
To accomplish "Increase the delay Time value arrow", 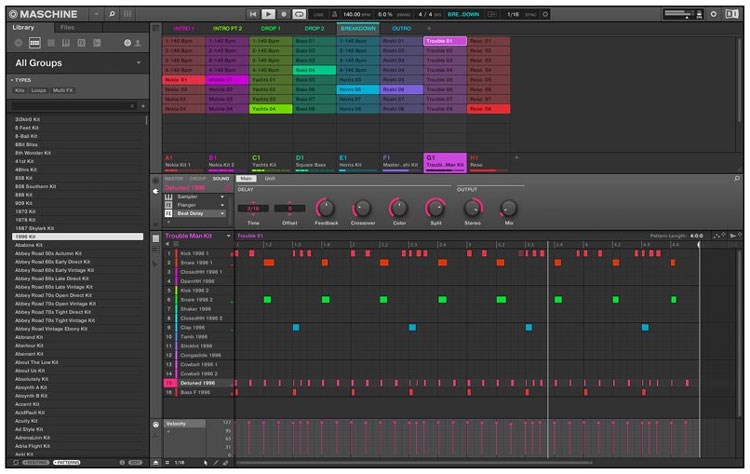I will tap(253, 203).
